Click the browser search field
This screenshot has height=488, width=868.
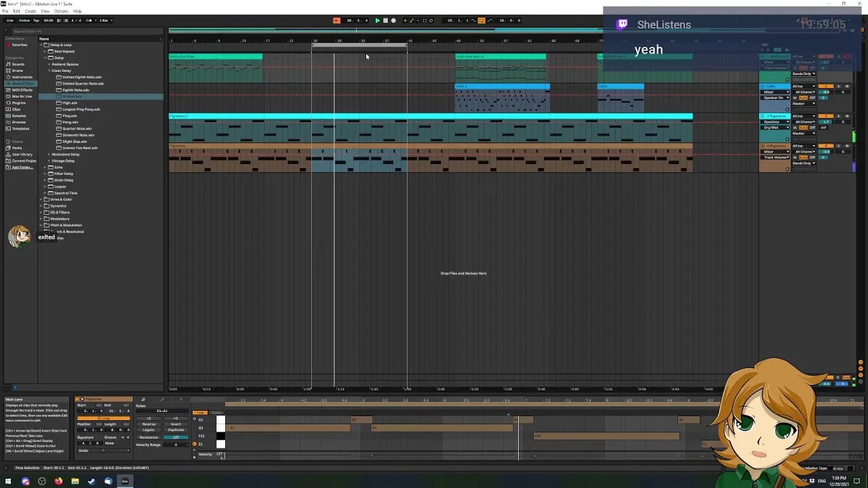pyautogui.click(x=87, y=31)
